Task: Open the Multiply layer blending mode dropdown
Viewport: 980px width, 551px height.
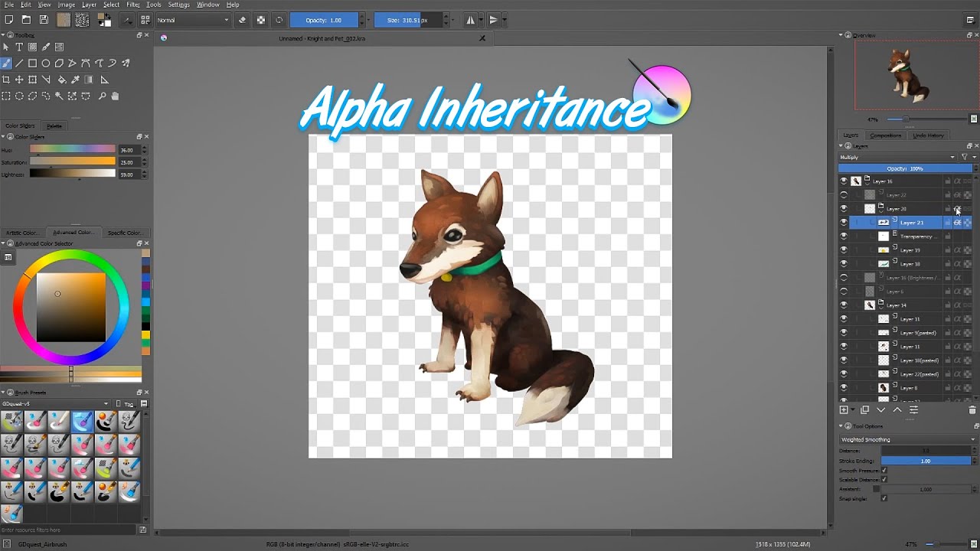Action: tap(897, 158)
